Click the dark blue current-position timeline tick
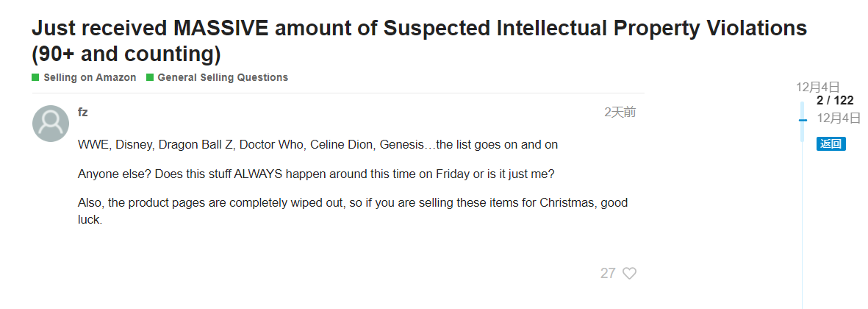868x309 pixels. click(x=803, y=119)
